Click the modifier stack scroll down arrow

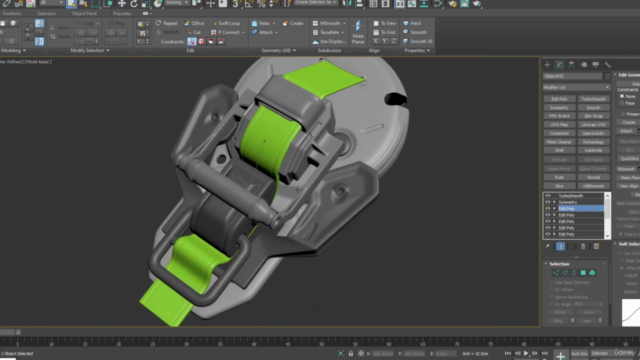607,236
